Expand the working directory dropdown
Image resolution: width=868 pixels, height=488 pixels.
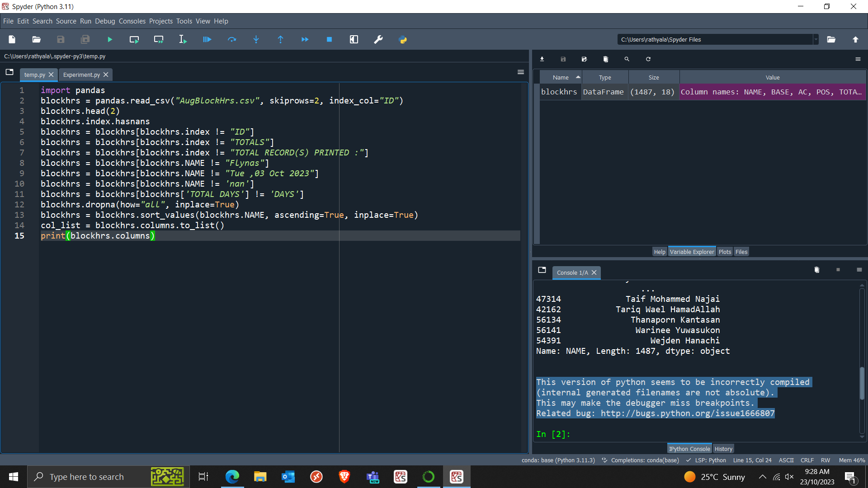816,39
